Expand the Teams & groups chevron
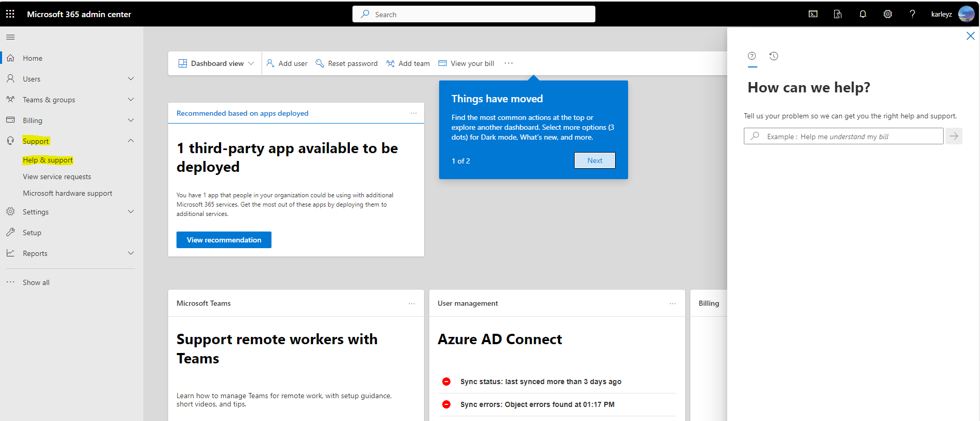Image resolution: width=980 pixels, height=421 pixels. [x=131, y=99]
